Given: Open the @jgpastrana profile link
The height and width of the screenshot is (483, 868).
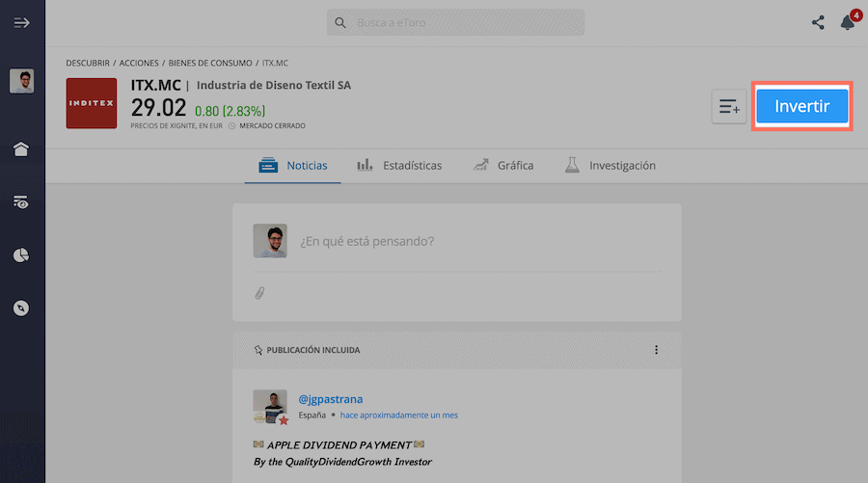Looking at the screenshot, I should 331,399.
